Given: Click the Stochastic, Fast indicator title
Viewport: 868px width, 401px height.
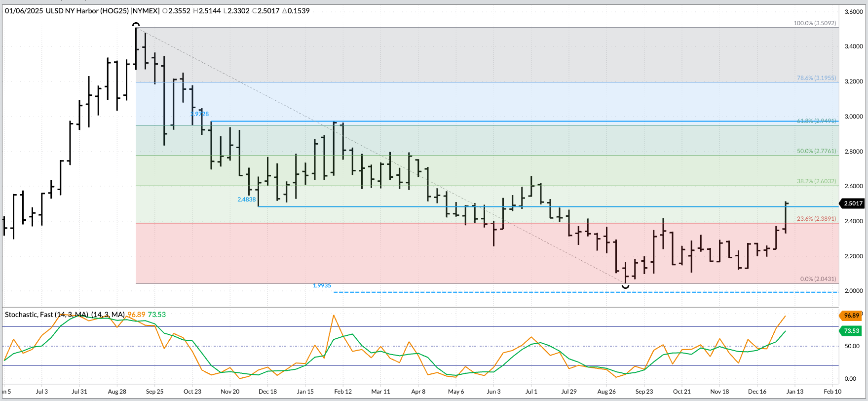Looking at the screenshot, I should pyautogui.click(x=46, y=315).
